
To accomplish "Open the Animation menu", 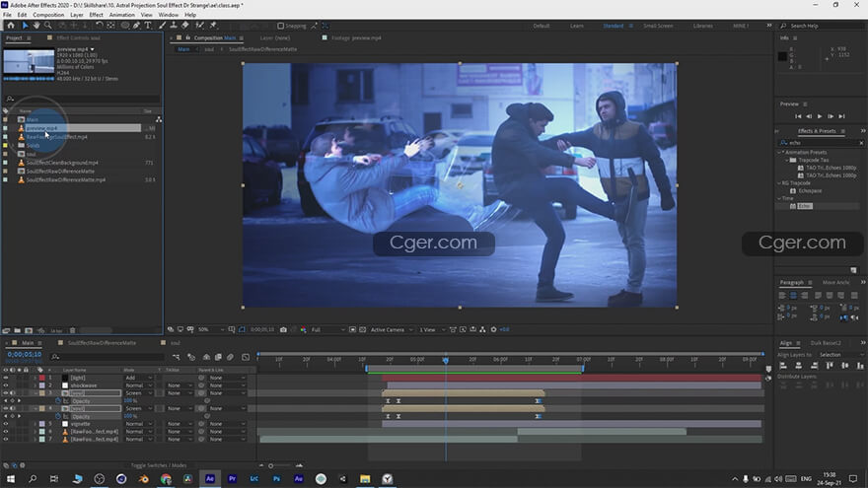I will 121,15.
